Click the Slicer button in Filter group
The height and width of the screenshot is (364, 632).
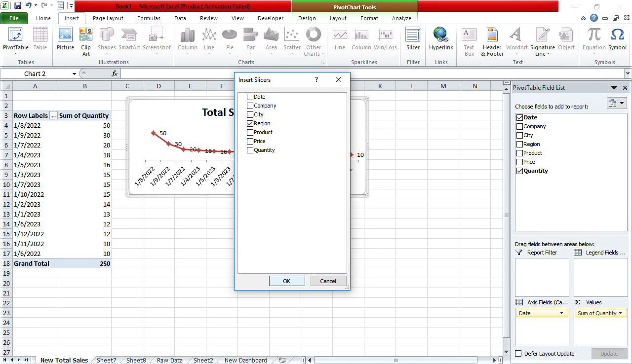coord(413,39)
